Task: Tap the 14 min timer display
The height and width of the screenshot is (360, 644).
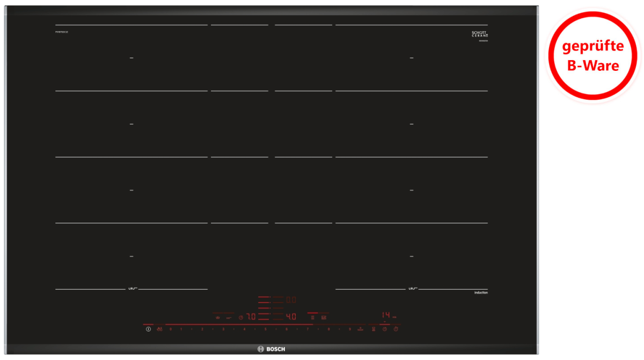Action: coord(386,315)
